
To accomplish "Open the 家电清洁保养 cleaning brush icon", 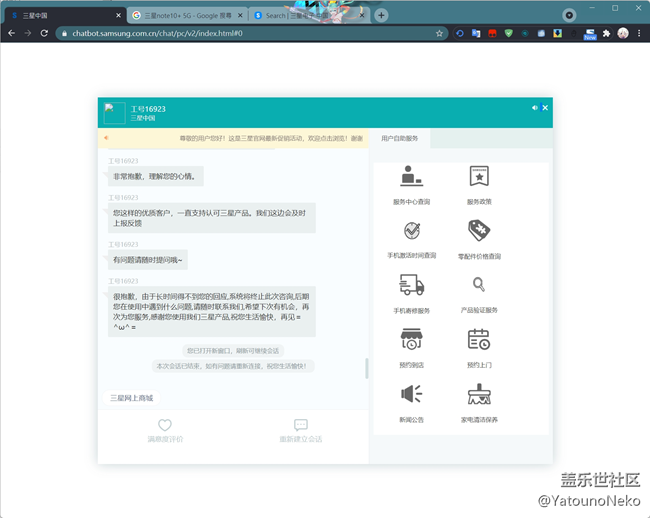I will tap(479, 394).
